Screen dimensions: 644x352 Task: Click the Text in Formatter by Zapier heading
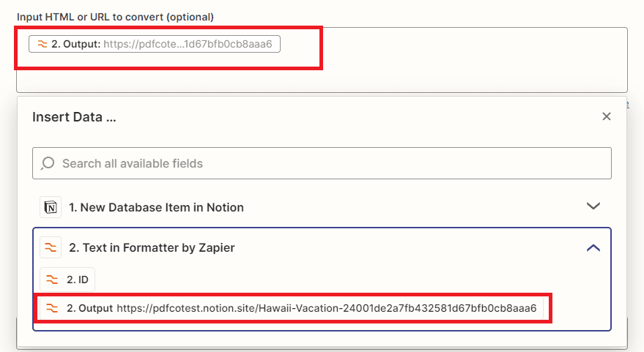(x=152, y=248)
